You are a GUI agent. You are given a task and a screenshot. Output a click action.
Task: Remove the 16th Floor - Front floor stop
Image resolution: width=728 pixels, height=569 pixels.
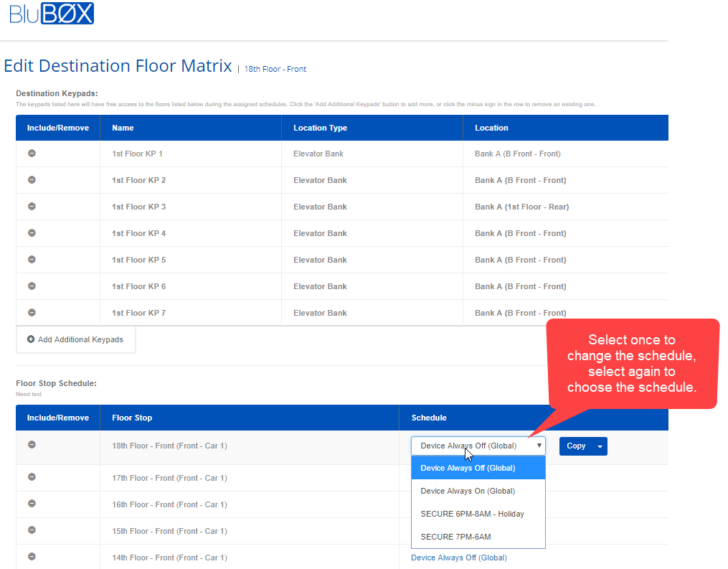pyautogui.click(x=32, y=503)
